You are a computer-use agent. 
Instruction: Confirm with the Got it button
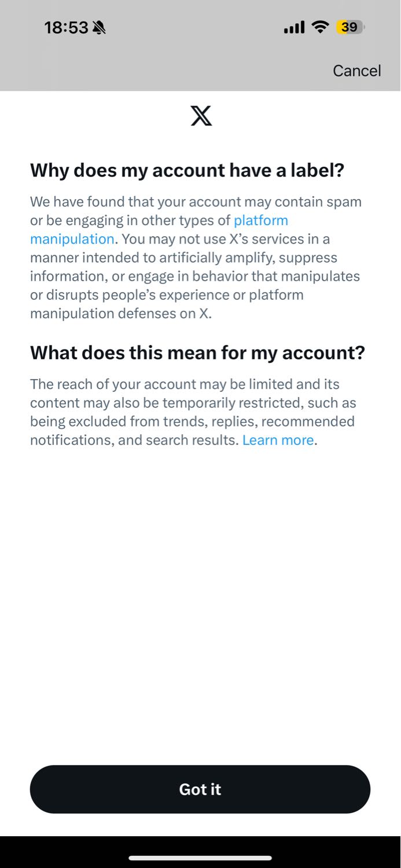tap(200, 789)
